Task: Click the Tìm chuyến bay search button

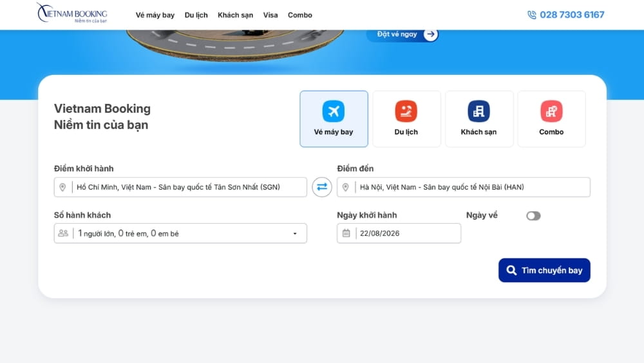Action: click(544, 270)
